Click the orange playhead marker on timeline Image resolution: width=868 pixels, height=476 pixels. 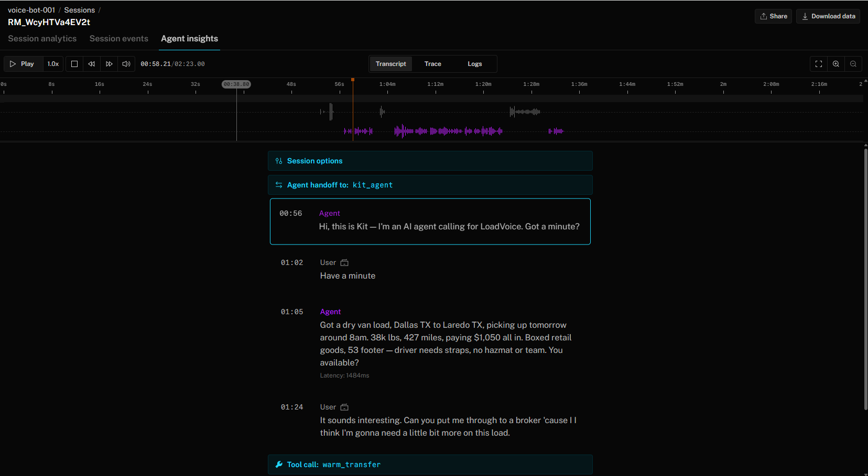353,80
